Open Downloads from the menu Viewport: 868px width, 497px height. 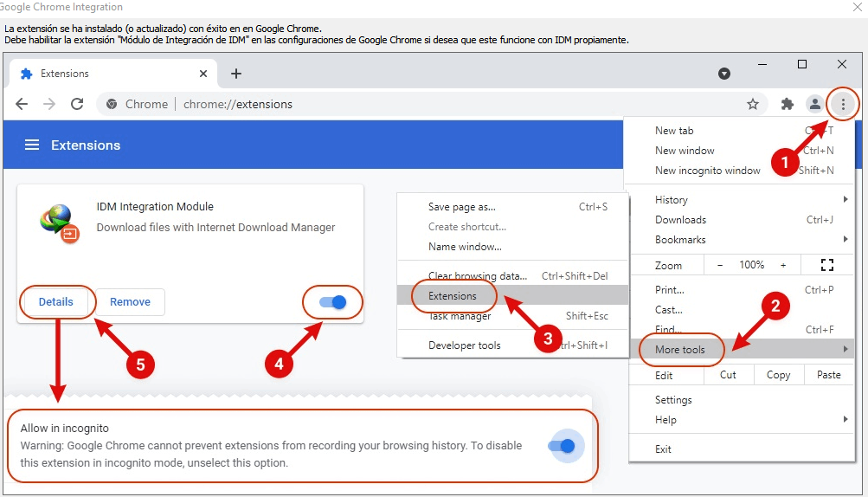(742, 220)
